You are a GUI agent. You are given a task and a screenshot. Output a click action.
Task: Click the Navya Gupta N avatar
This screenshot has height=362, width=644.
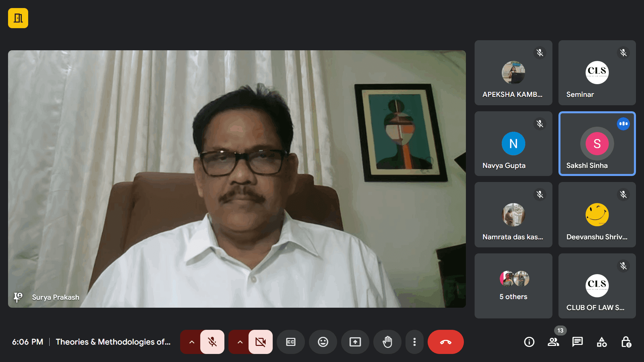[513, 143]
